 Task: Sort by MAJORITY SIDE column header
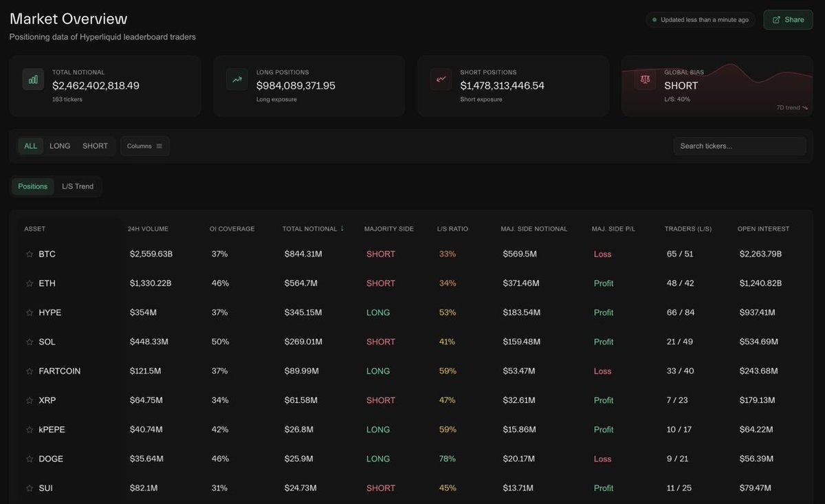click(x=389, y=229)
